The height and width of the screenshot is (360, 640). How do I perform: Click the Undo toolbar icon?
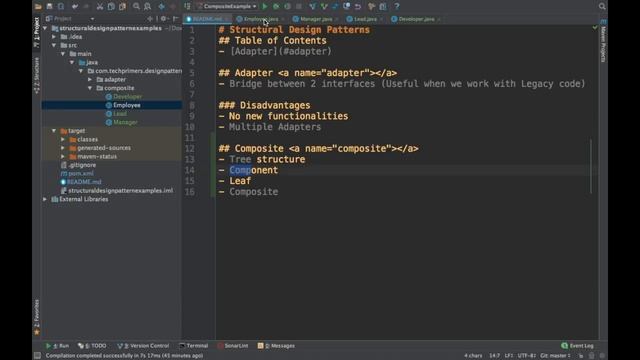tap(75, 7)
